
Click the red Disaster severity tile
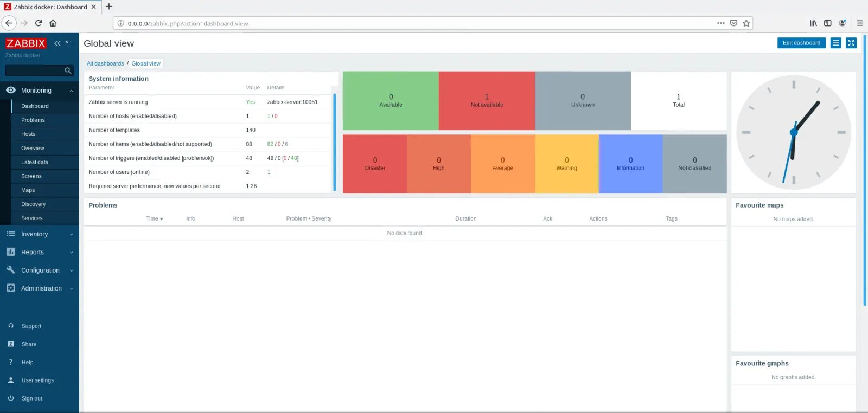coord(375,164)
